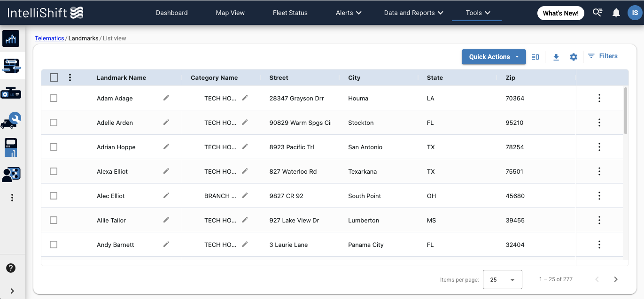Screen dimensions: 644x299
Task: Expand the Alerts menu
Action: pyautogui.click(x=349, y=13)
